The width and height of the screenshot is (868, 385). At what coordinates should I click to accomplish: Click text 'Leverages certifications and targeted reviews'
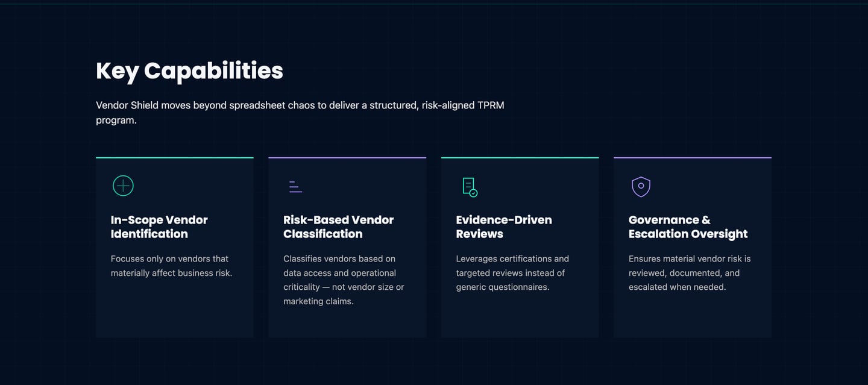point(512,273)
